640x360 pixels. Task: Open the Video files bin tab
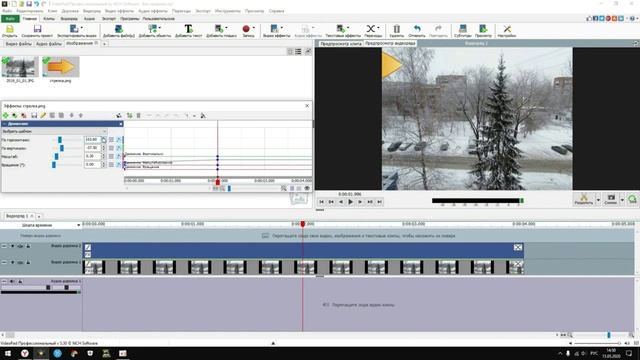pos(18,44)
